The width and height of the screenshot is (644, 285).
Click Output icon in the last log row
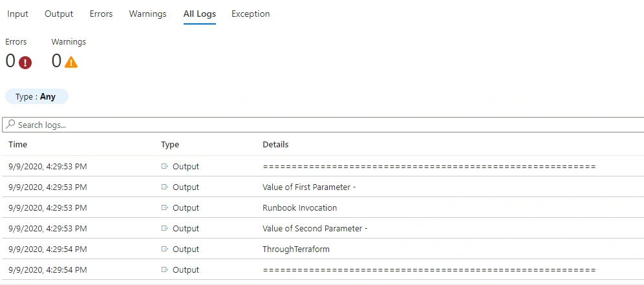pos(165,269)
